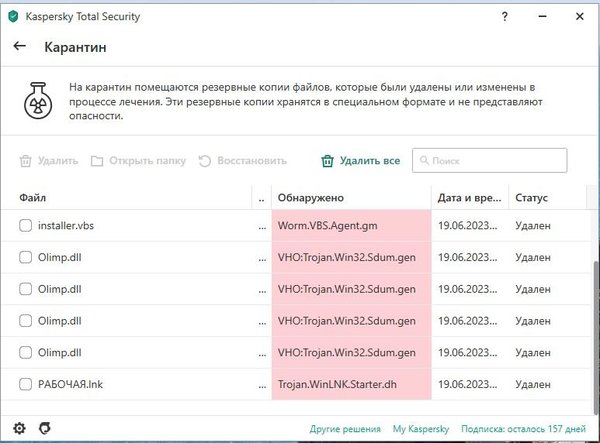Tick the first Olimp.dll checkbox
The image size is (600, 443).
point(26,258)
